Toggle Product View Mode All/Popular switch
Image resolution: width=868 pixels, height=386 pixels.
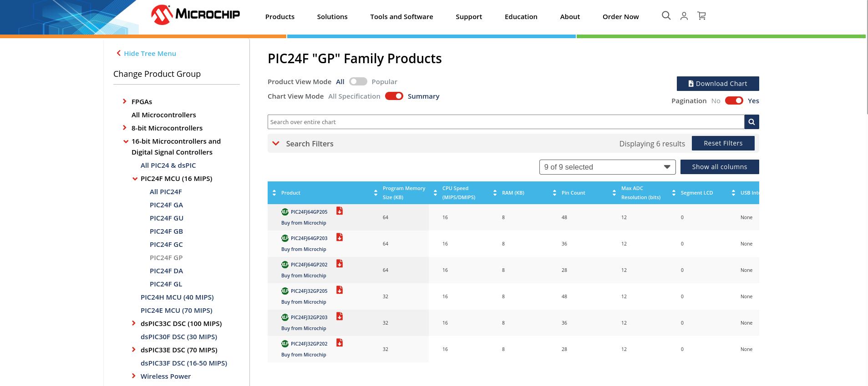tap(358, 81)
